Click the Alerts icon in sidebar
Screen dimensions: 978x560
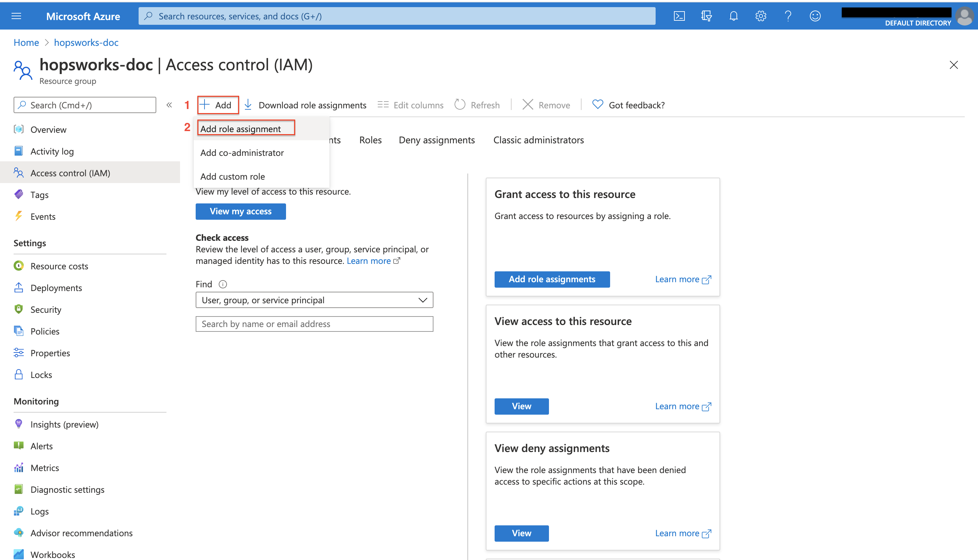pyautogui.click(x=18, y=445)
